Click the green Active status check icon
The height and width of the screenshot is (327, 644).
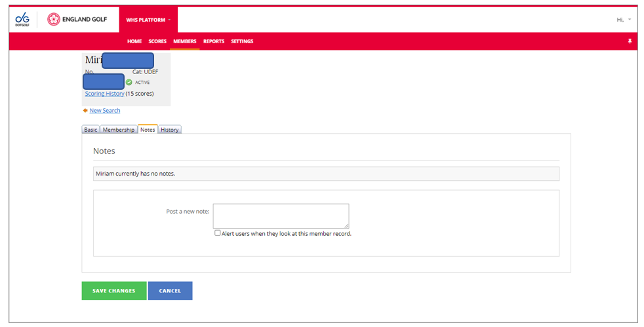click(129, 82)
